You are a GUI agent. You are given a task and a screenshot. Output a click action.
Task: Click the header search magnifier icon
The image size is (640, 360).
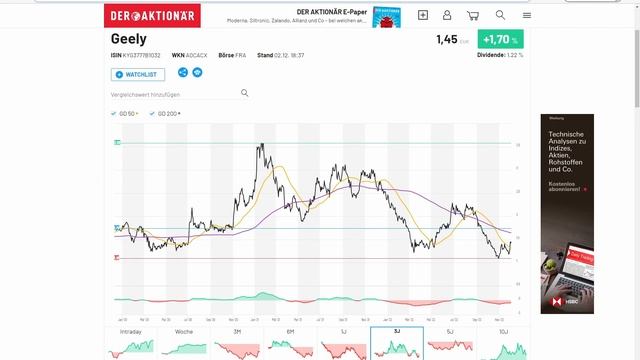pos(500,15)
